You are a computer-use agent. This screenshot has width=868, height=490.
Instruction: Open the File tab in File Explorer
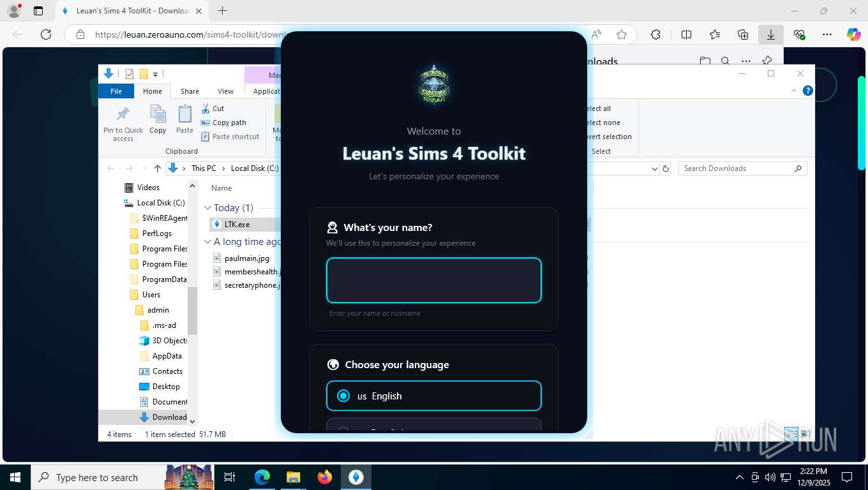pyautogui.click(x=116, y=91)
